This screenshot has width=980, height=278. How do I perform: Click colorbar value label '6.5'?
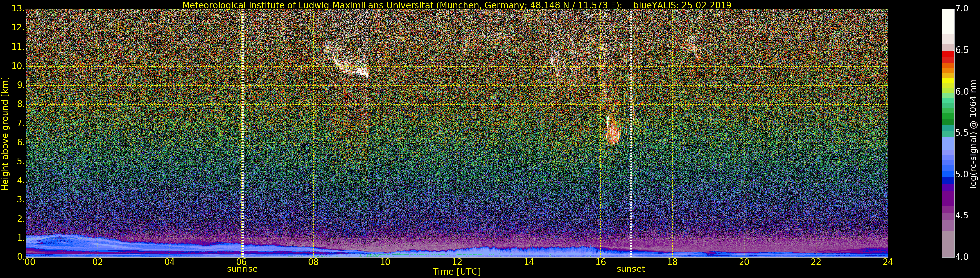pos(962,50)
